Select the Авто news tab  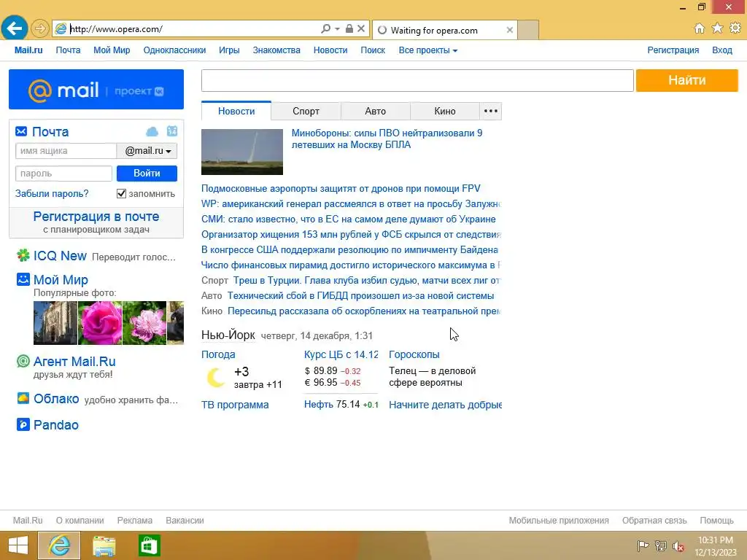pos(376,111)
